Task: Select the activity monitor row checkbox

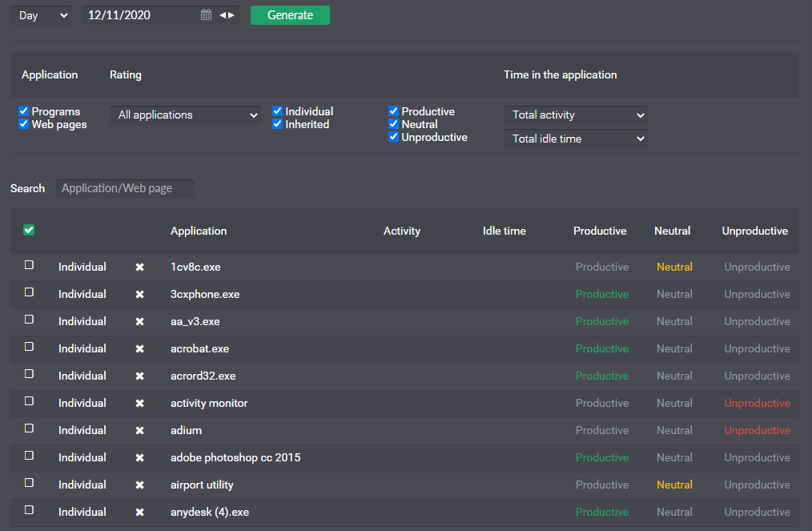Action: tap(29, 401)
